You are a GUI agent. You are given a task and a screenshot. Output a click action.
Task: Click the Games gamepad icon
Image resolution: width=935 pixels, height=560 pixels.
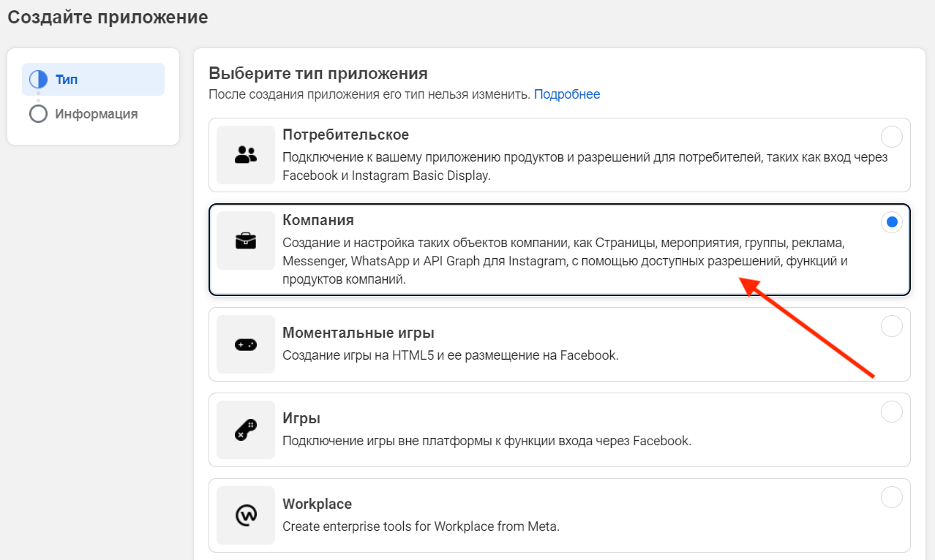(246, 430)
